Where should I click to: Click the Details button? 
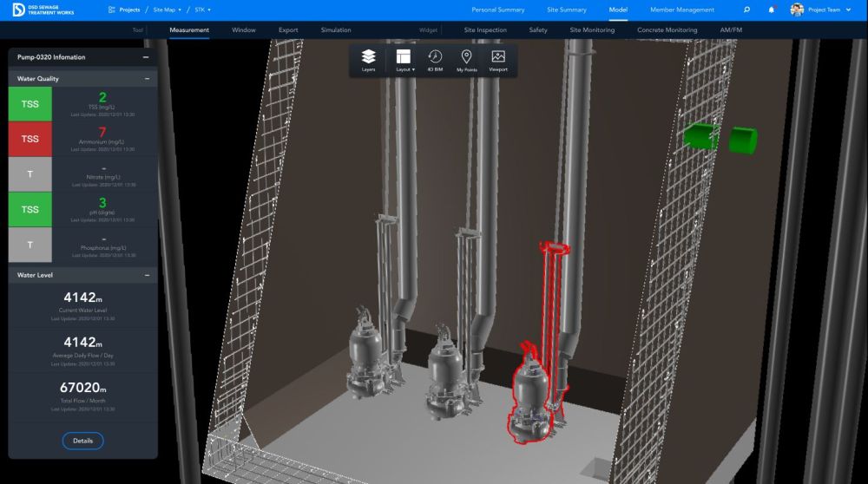[x=82, y=441]
